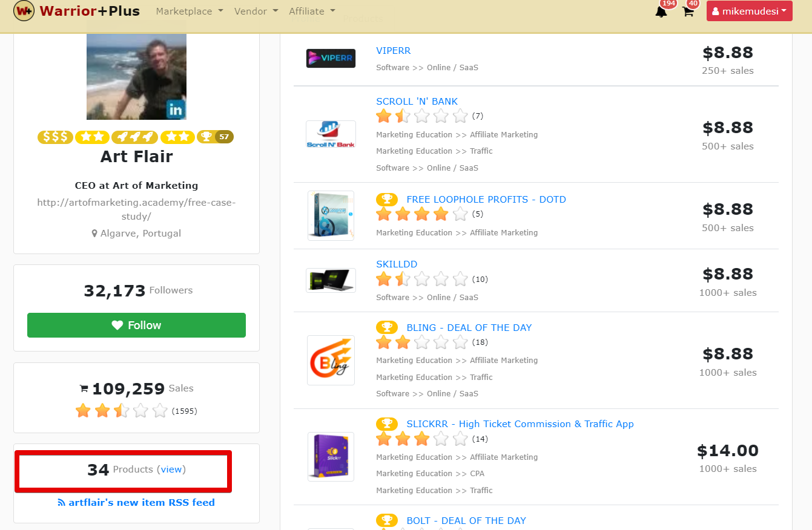Image resolution: width=812 pixels, height=530 pixels.
Task: Open the SKILLDD product link
Action: point(397,264)
